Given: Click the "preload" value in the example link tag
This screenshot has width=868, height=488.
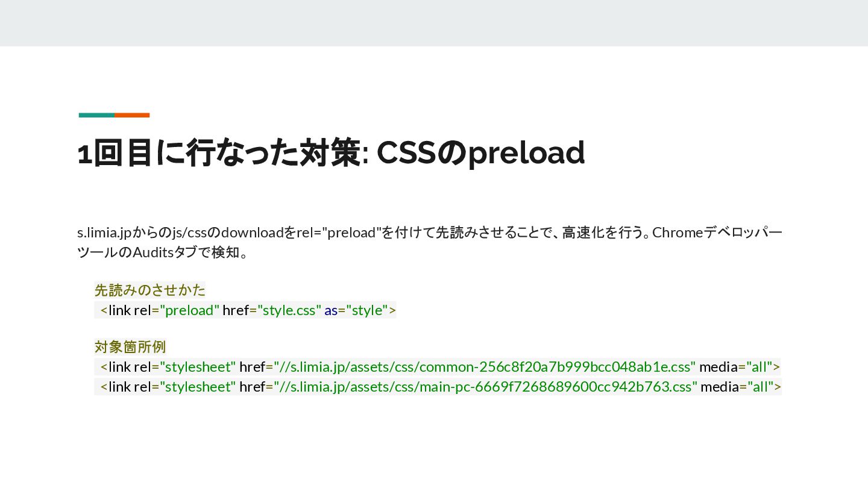Looking at the screenshot, I should pos(189,310).
